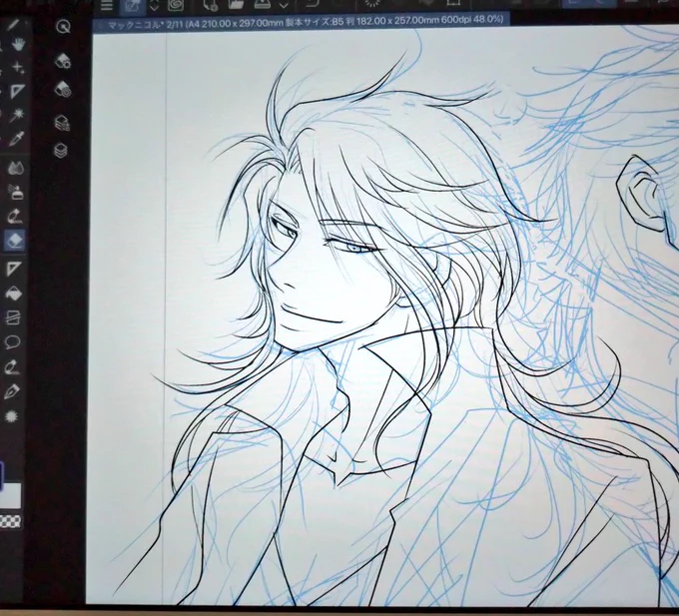The image size is (679, 616).
Task: Select the Hand move tool
Action: (x=18, y=44)
